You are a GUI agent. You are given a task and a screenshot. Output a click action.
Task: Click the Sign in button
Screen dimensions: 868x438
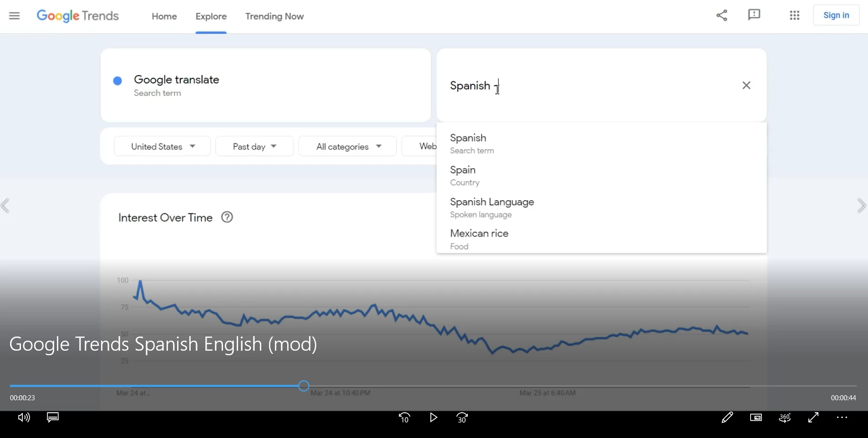[836, 15]
